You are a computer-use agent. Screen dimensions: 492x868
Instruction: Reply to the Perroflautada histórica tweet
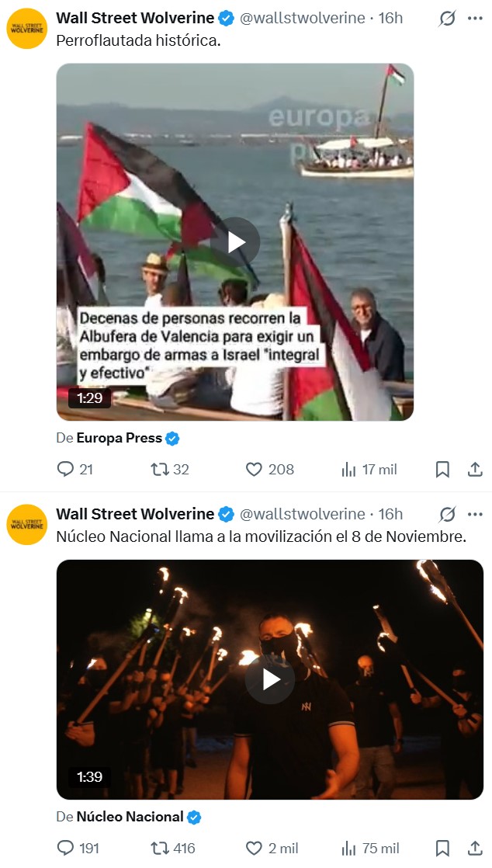pos(74,470)
